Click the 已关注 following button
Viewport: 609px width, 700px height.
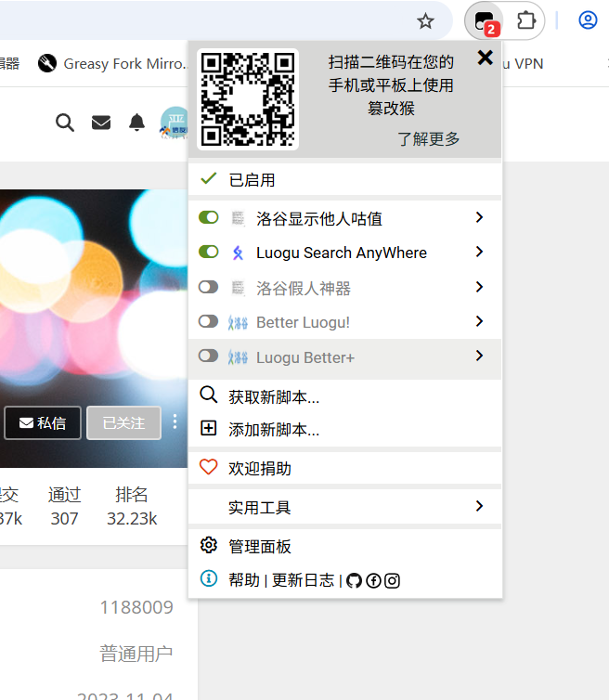click(x=123, y=422)
